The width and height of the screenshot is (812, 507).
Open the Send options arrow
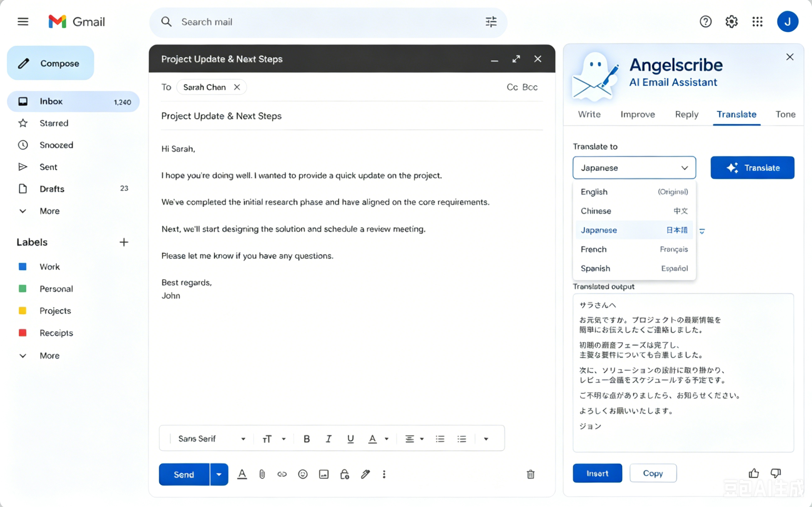219,474
